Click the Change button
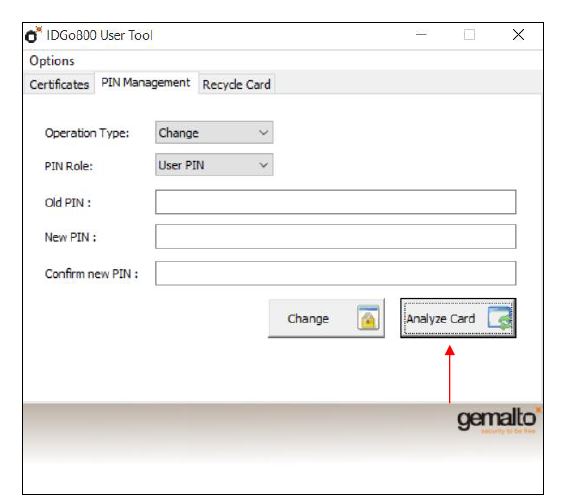579x504 pixels. 326,318
